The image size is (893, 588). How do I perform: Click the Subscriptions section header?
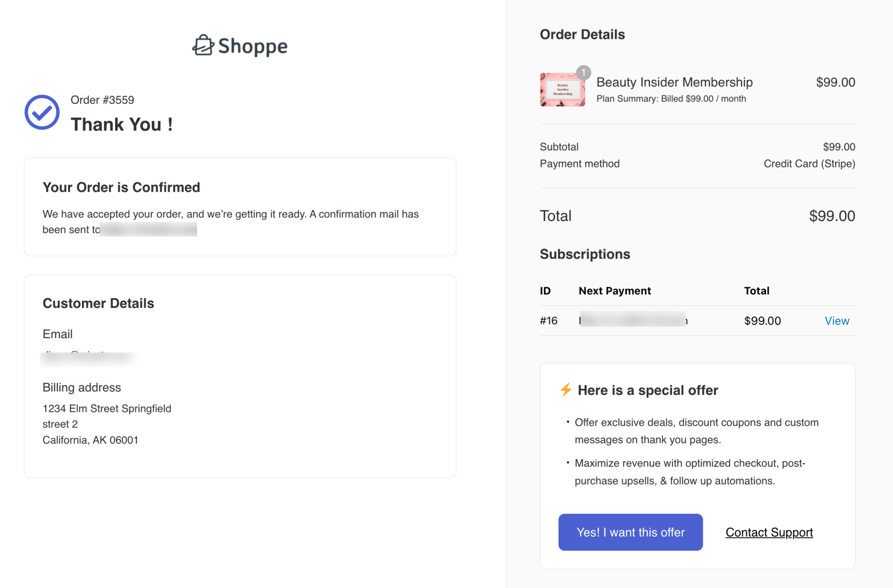[585, 254]
